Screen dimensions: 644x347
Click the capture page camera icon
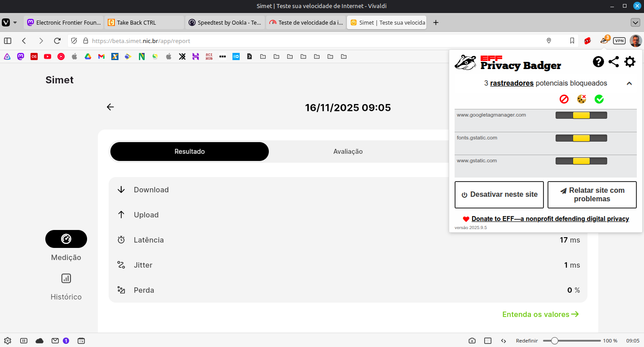pos(472,341)
